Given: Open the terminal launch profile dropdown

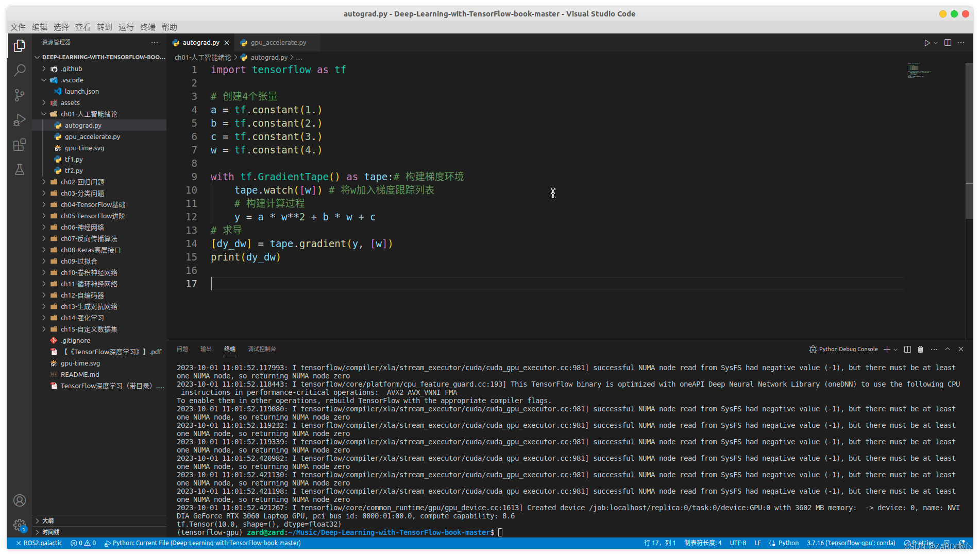Looking at the screenshot, I should (895, 349).
